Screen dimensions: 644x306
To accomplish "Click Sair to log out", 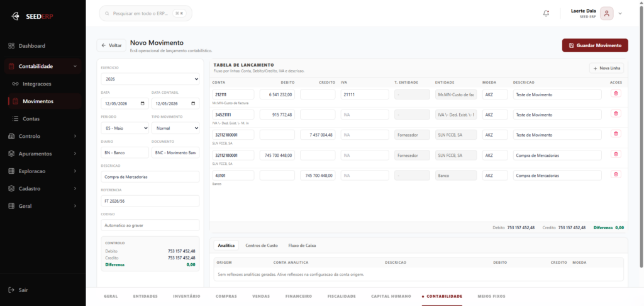I will [18, 290].
